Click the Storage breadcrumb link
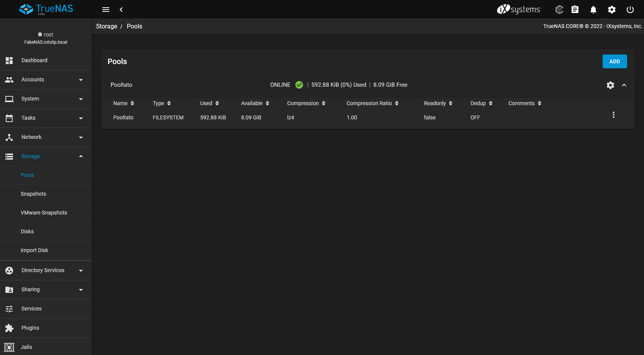Viewport: 644px width, 355px height. click(107, 26)
